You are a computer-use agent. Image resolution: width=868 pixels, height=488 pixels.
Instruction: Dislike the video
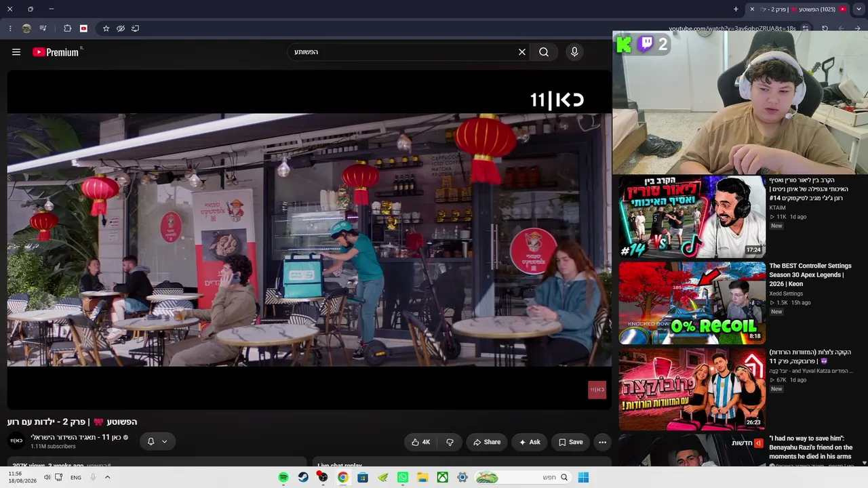click(450, 442)
